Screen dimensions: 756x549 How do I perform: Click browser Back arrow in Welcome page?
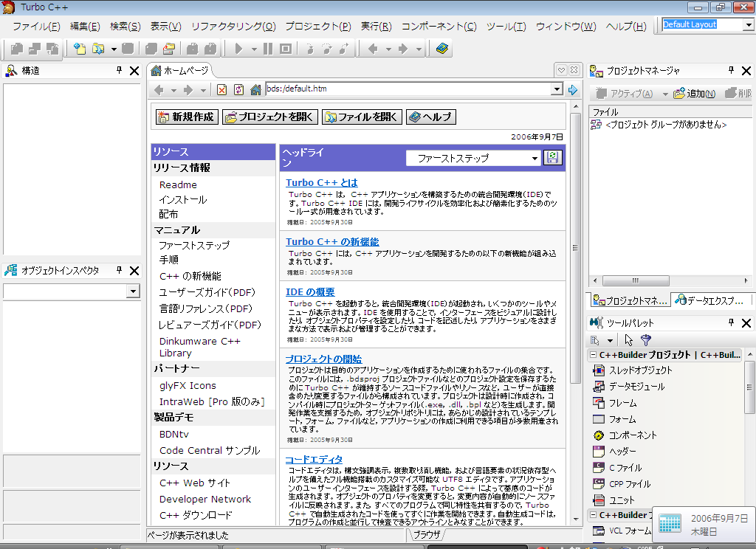coord(159,89)
